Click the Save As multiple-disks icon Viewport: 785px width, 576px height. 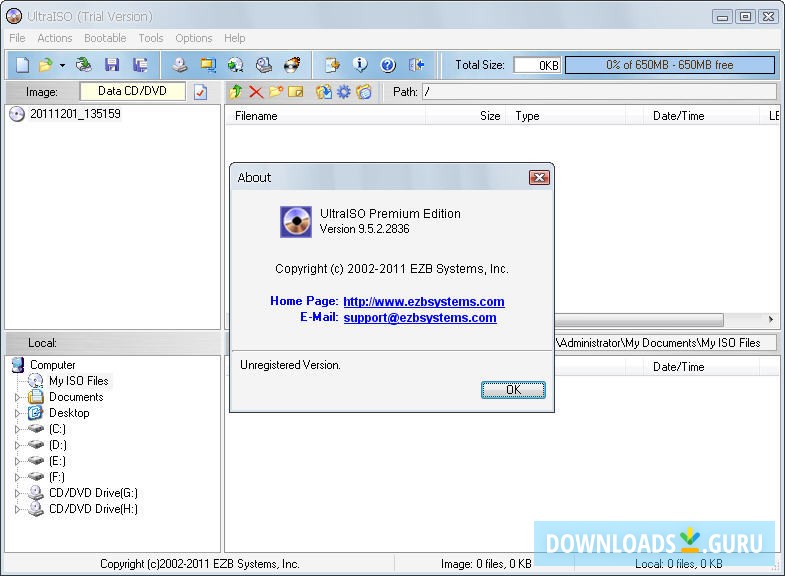[140, 65]
